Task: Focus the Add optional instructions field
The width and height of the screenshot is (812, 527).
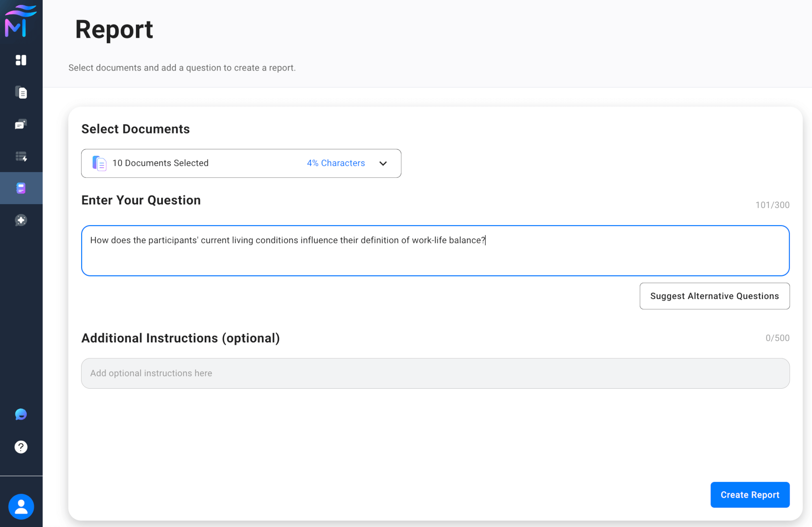Action: pos(434,373)
